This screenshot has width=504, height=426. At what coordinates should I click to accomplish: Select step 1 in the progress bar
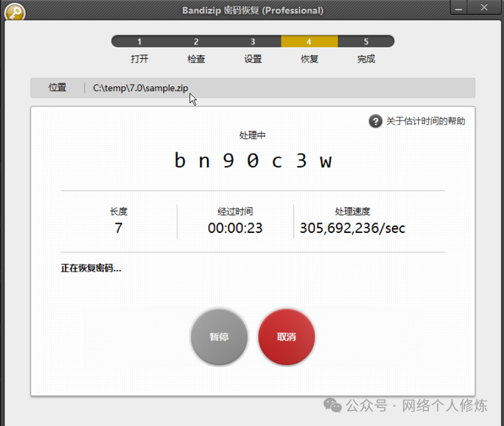tap(139, 41)
